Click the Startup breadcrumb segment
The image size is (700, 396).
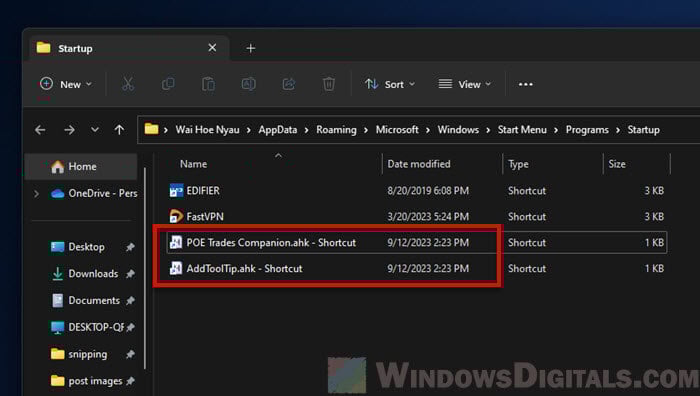click(643, 129)
